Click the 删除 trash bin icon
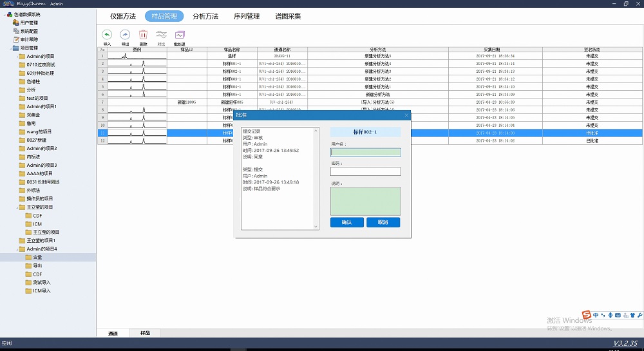This screenshot has width=644, height=351. pos(143,35)
